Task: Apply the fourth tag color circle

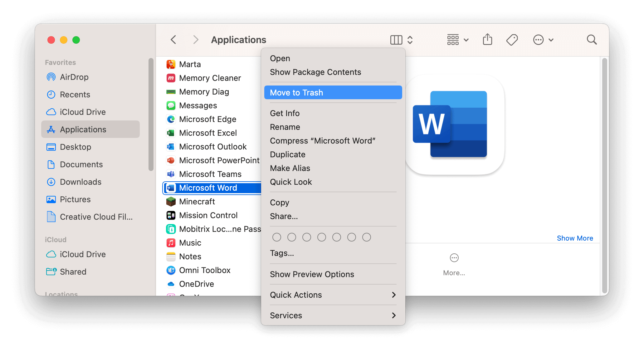Action: click(321, 237)
